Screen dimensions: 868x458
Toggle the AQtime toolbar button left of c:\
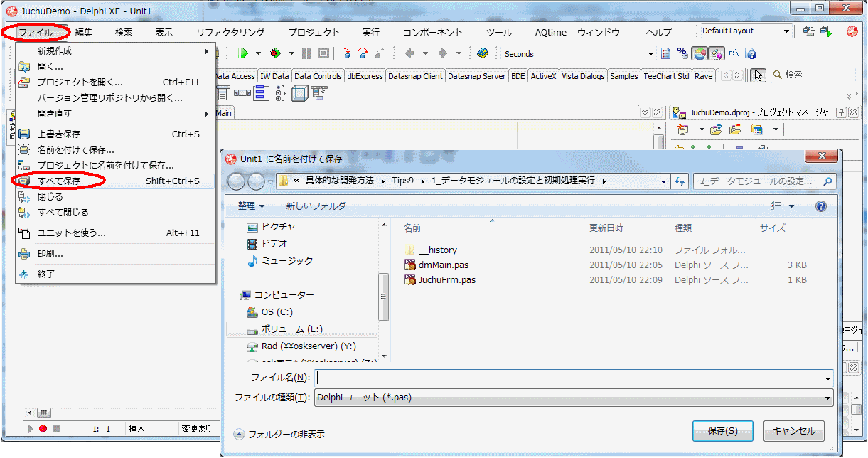point(717,53)
